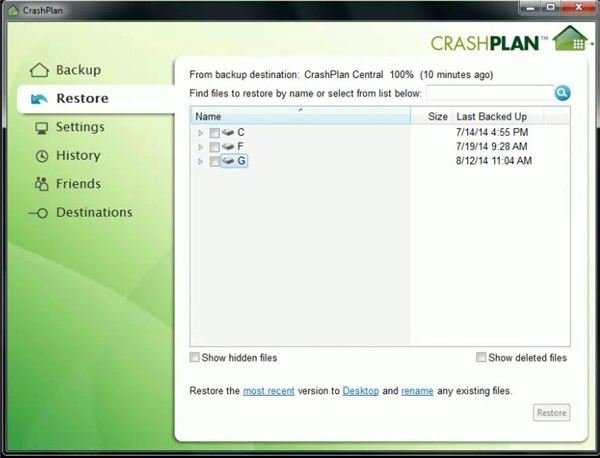Select the G drive label
The height and width of the screenshot is (458, 600).
(241, 161)
